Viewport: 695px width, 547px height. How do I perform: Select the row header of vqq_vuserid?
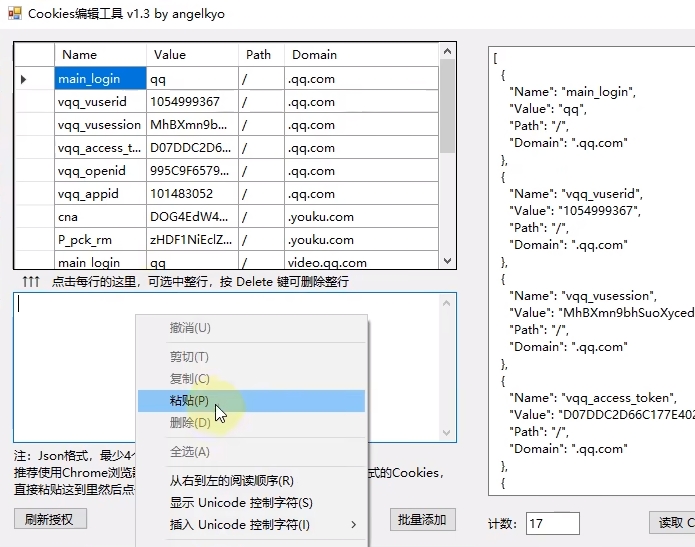34,101
